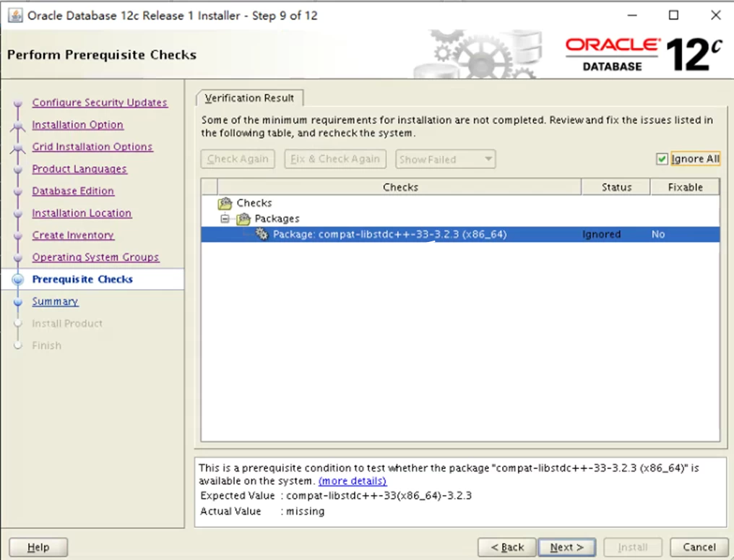Go to Configure Security Updates step
This screenshot has width=734, height=560.
[100, 103]
